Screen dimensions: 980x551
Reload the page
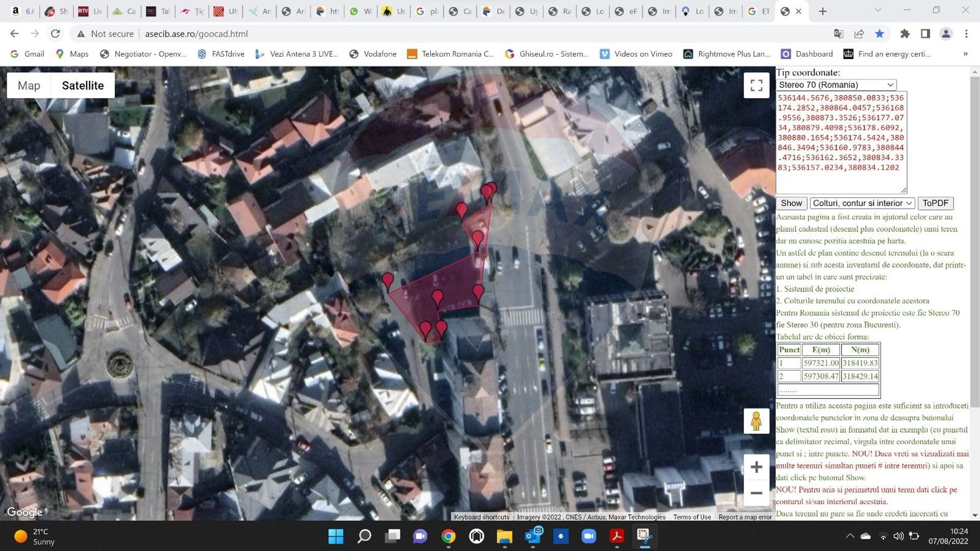[x=55, y=34]
